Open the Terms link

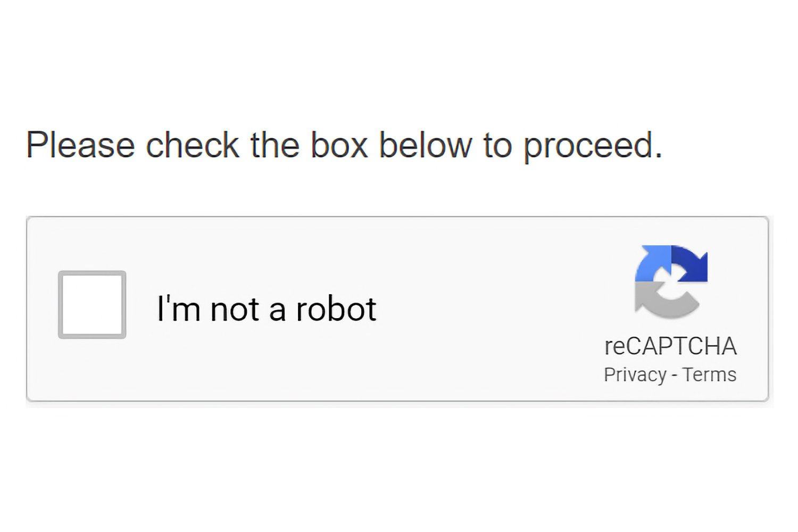coord(709,375)
